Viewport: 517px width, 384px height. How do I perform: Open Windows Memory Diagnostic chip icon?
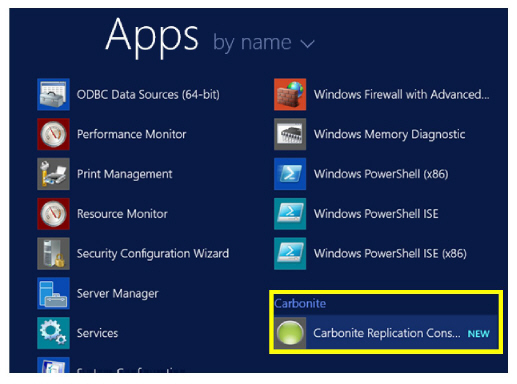pyautogui.click(x=290, y=134)
